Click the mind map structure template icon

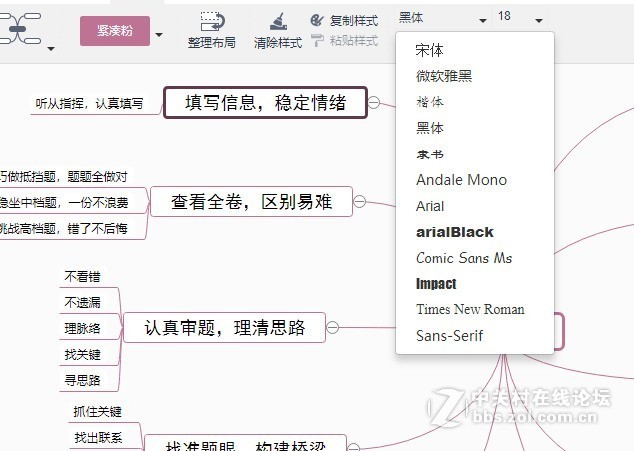(x=21, y=28)
